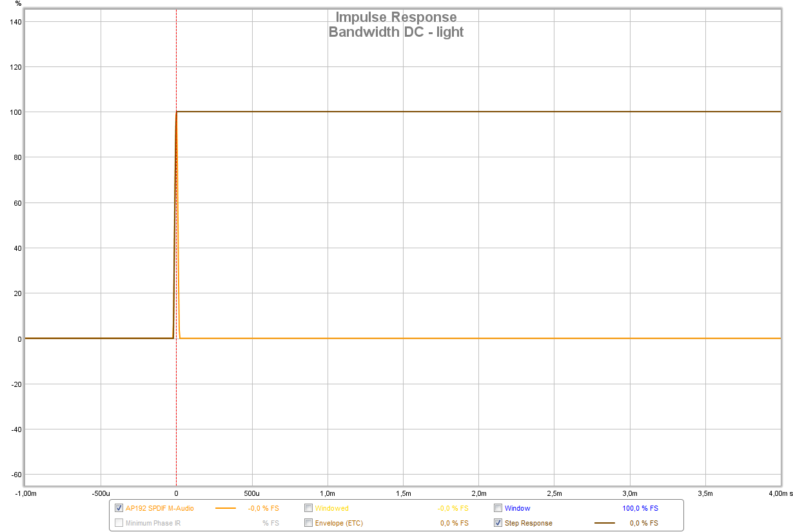
Task: Click the -1,00m time axis label
Action: tap(26, 493)
